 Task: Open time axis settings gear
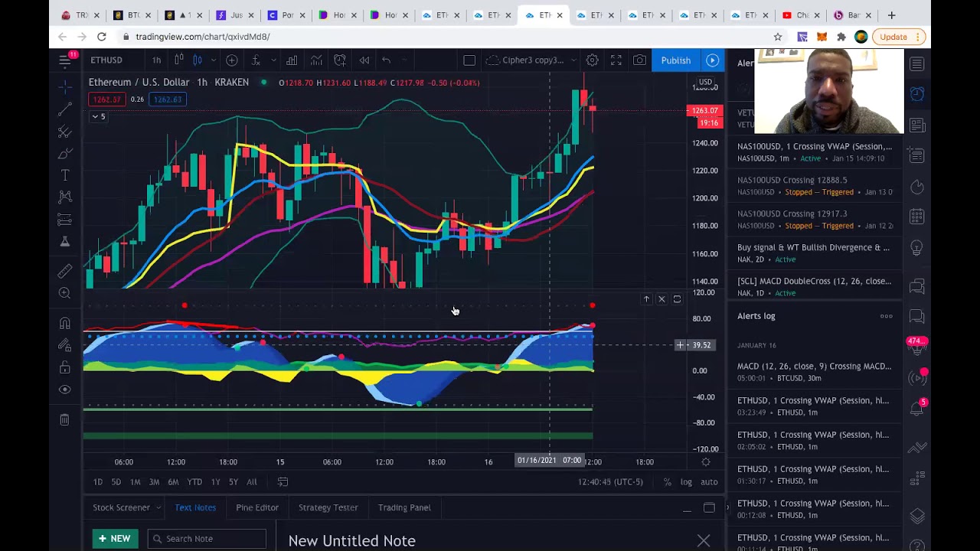(706, 461)
